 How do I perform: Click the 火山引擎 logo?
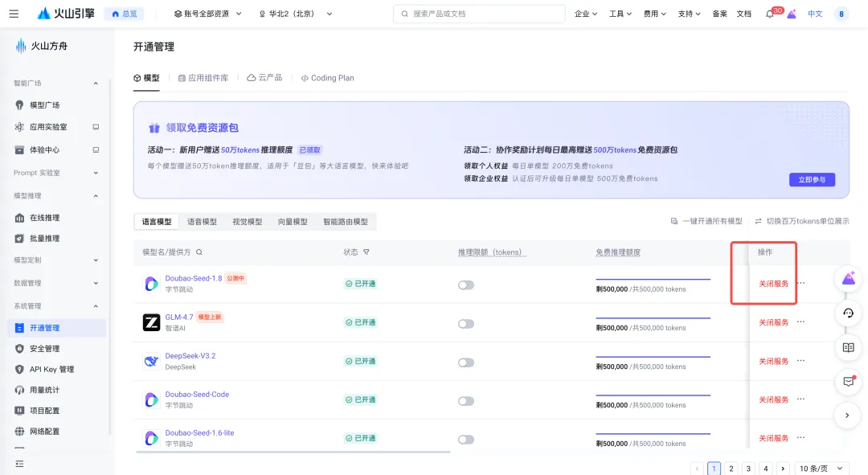tap(66, 14)
